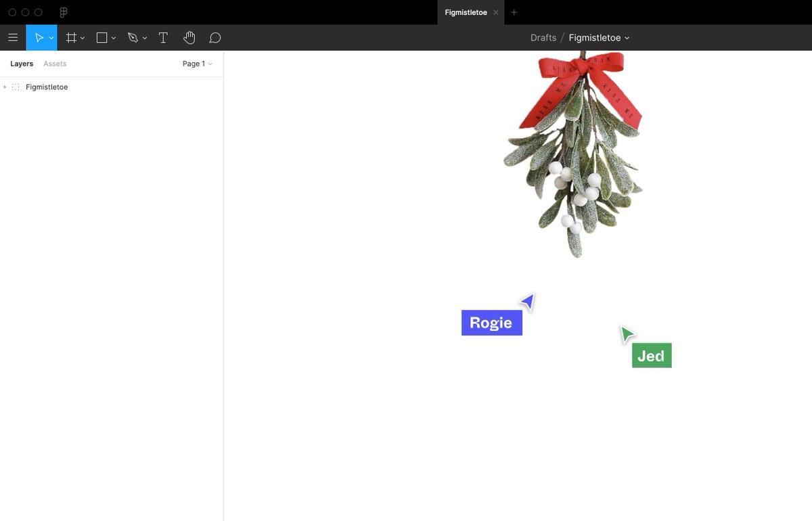The width and height of the screenshot is (812, 521).
Task: Switch to the Assets tab
Action: click(x=55, y=64)
